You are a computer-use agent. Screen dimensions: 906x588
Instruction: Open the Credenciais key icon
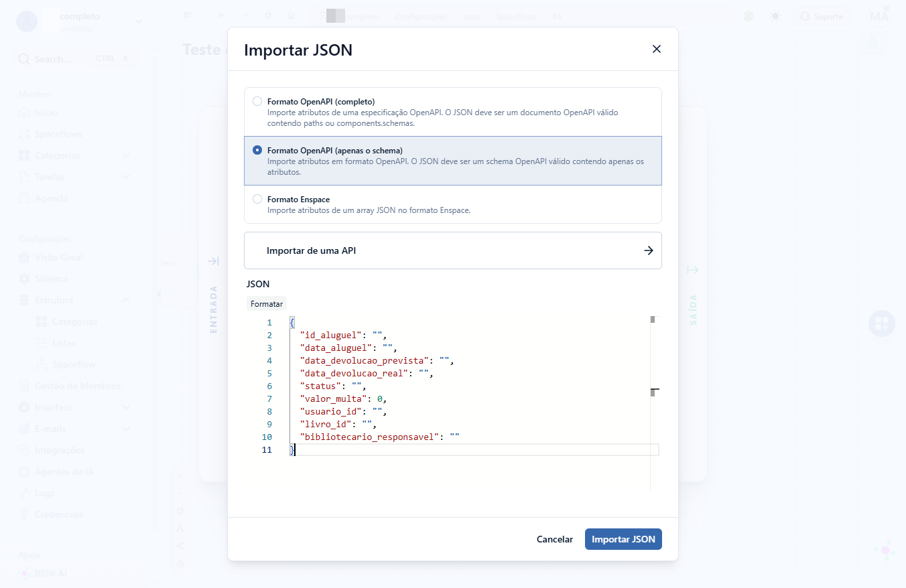pos(24,514)
